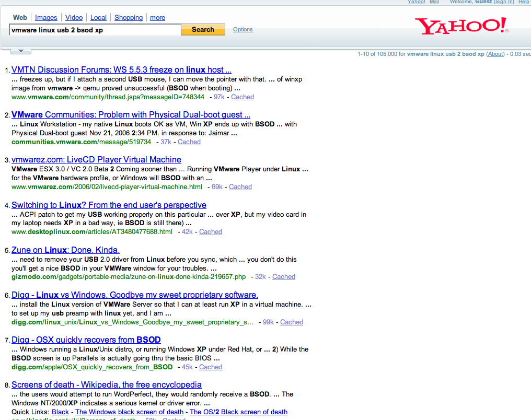View Cached copy of the Linux vs Windows result
Image resolution: width=531 pixels, height=420 pixels.
[292, 322]
